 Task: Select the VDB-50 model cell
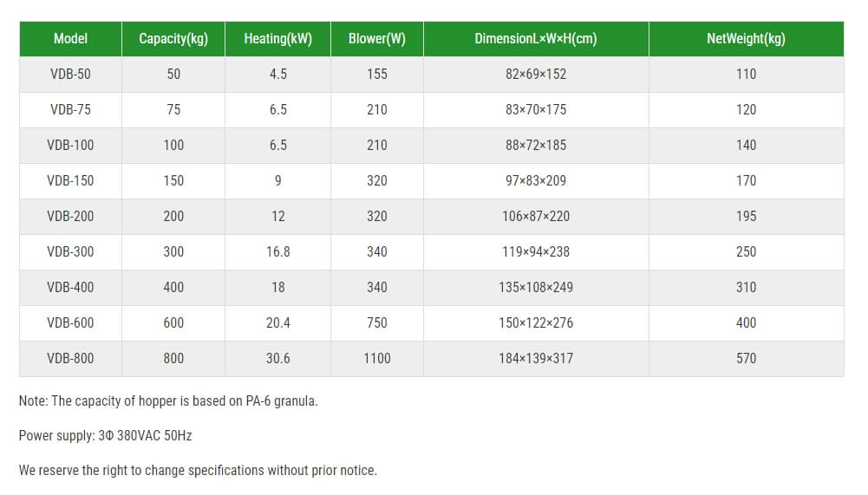click(x=70, y=75)
